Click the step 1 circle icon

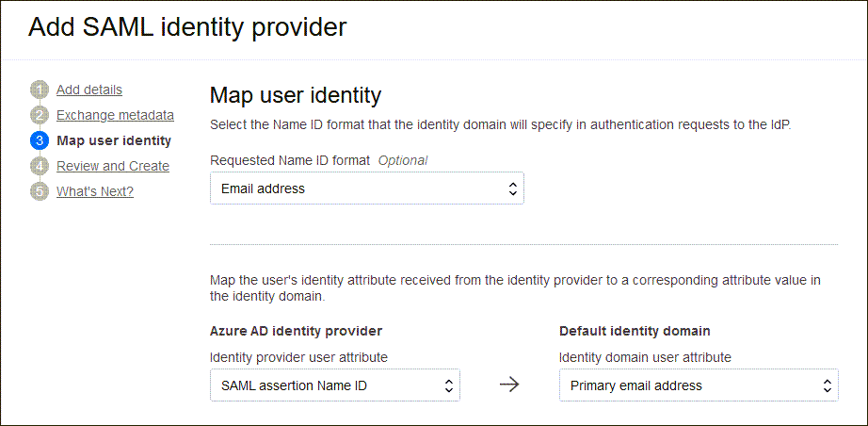click(x=39, y=90)
